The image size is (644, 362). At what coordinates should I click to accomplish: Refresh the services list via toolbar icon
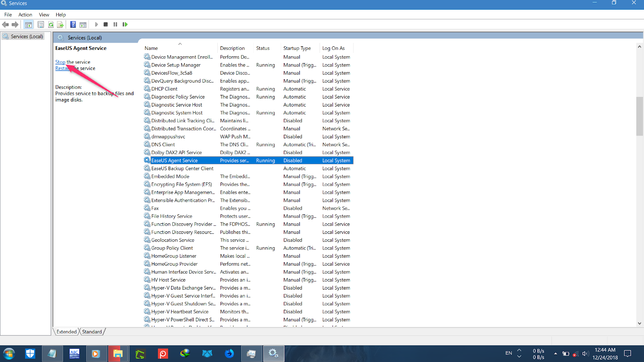[51, 25]
